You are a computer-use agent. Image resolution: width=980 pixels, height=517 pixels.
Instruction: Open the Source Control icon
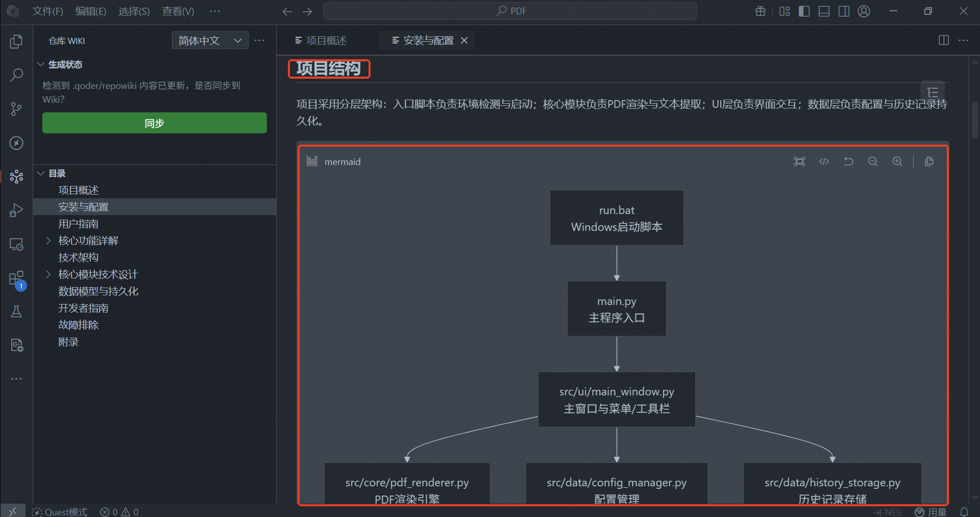coord(16,109)
